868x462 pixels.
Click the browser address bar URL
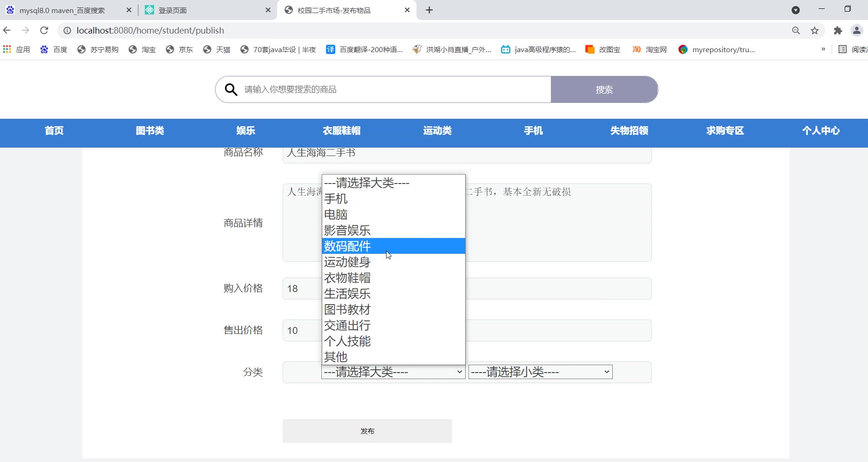point(150,30)
